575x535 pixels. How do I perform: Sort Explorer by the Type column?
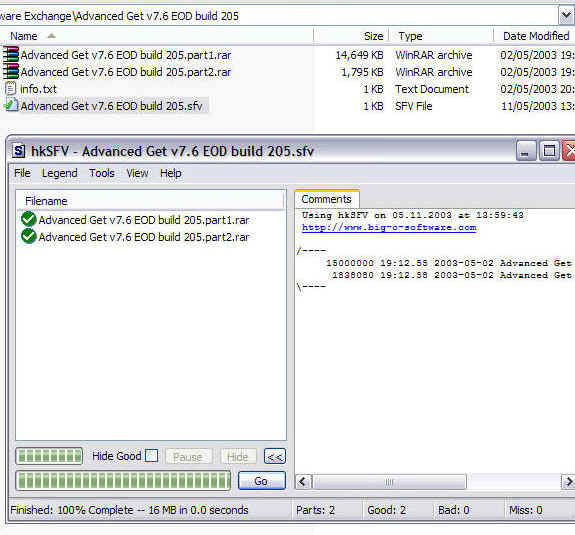[441, 36]
